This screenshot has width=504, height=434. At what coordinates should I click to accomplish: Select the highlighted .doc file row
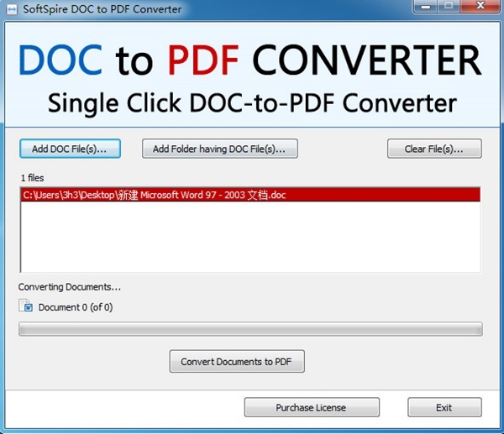tap(250, 195)
